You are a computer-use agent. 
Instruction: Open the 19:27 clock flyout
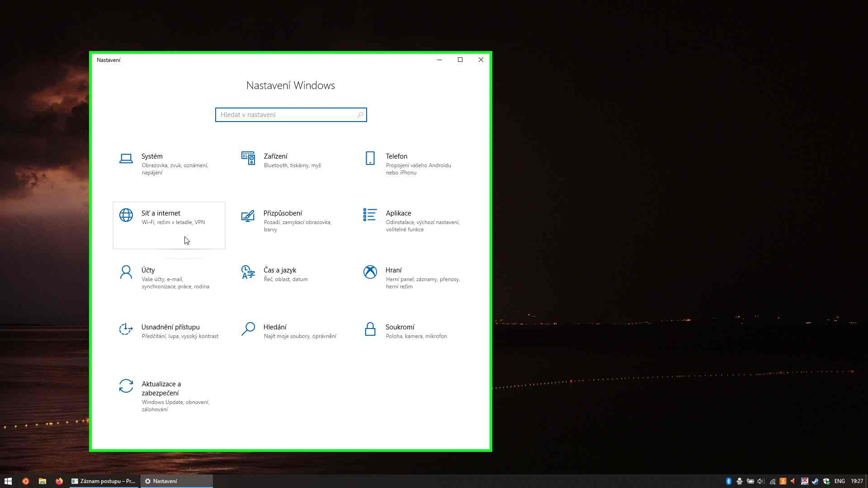[857, 481]
